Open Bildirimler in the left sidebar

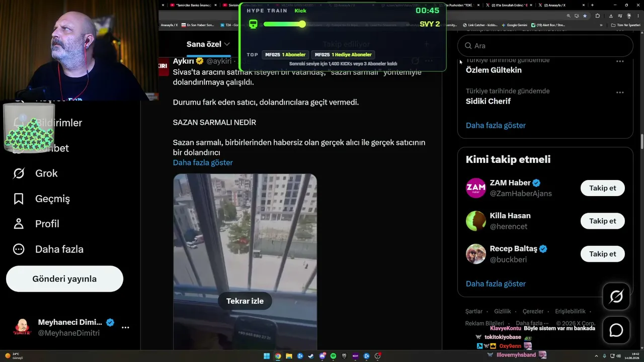click(x=59, y=123)
